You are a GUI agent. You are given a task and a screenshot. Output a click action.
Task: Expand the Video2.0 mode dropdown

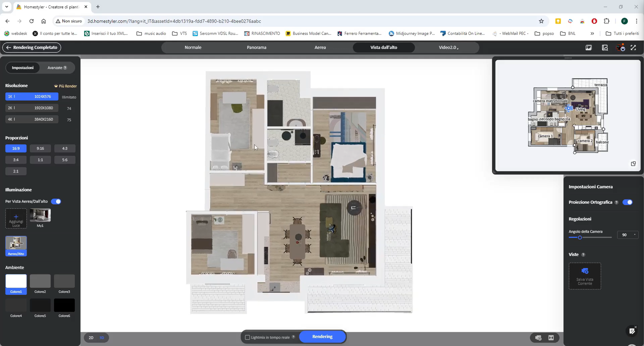[448, 47]
